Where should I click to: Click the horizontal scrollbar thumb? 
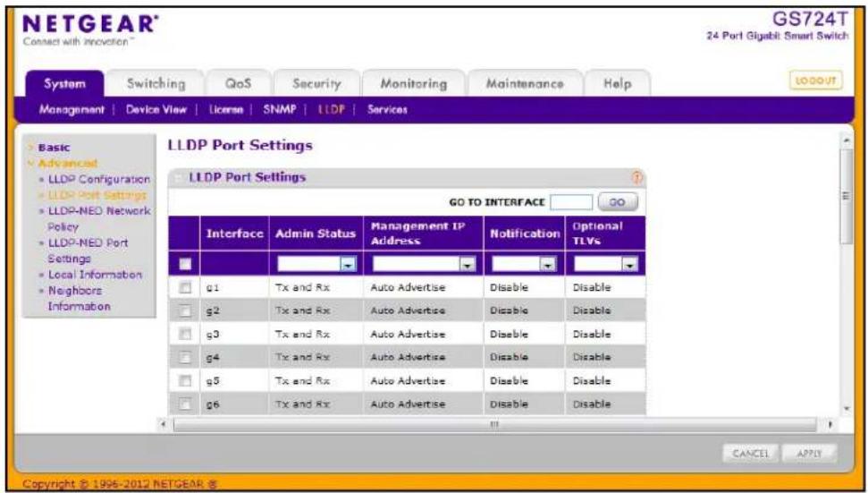tap(495, 425)
